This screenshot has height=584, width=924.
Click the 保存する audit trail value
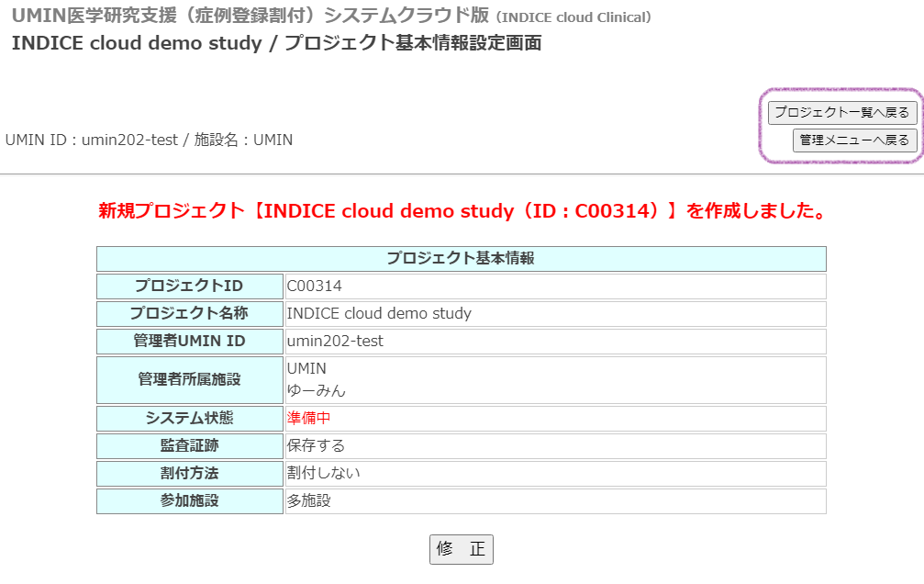click(316, 445)
